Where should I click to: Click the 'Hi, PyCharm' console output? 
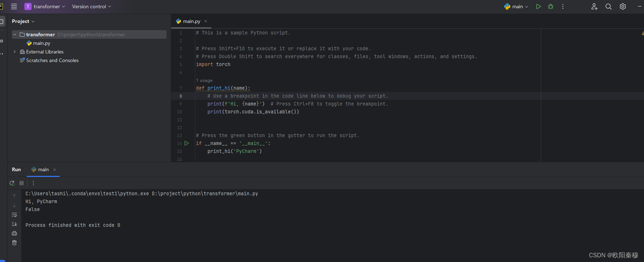tap(41, 202)
